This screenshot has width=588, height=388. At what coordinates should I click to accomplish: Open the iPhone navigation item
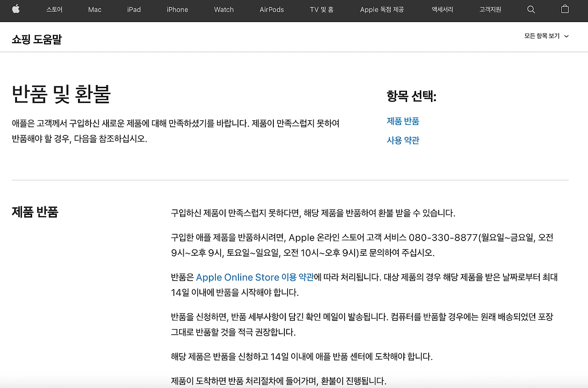pyautogui.click(x=177, y=10)
